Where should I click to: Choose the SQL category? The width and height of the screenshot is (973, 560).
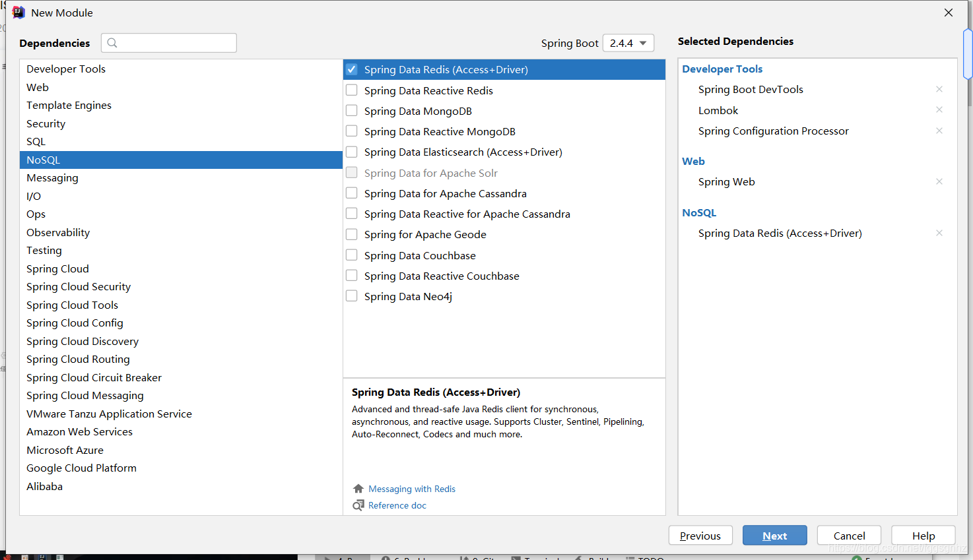pos(181,141)
